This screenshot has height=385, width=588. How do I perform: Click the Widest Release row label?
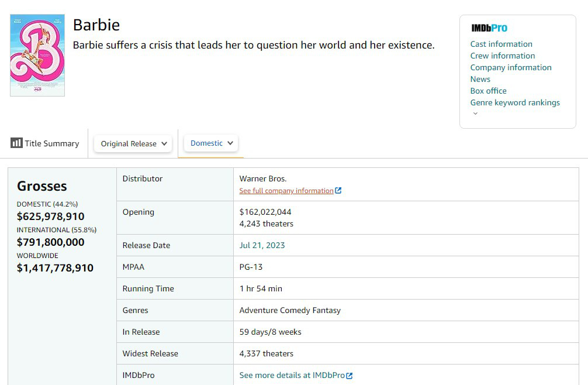(150, 353)
